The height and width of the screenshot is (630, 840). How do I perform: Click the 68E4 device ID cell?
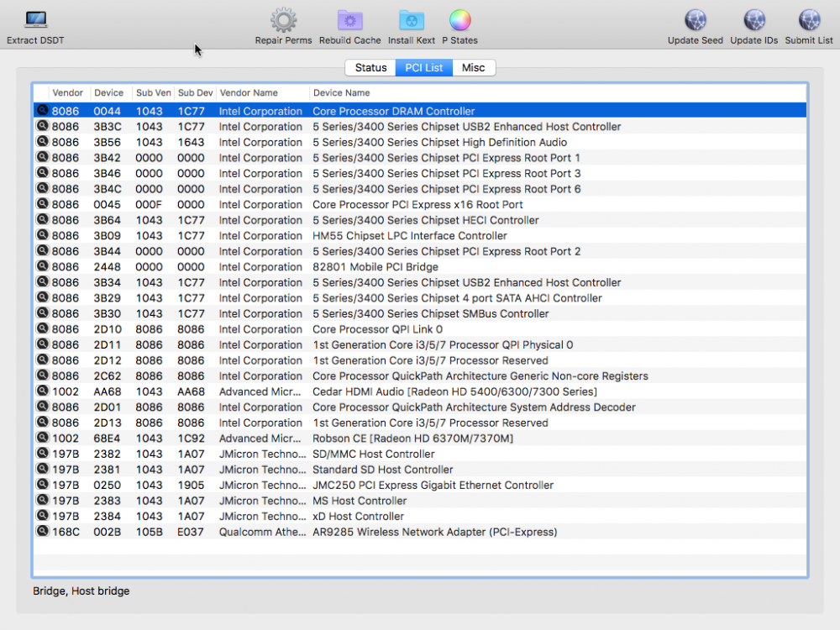tap(108, 438)
